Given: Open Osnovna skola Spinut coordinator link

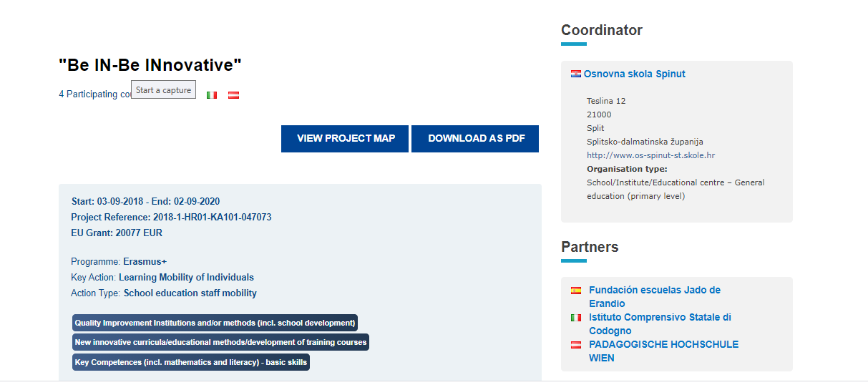Looking at the screenshot, I should click(634, 74).
